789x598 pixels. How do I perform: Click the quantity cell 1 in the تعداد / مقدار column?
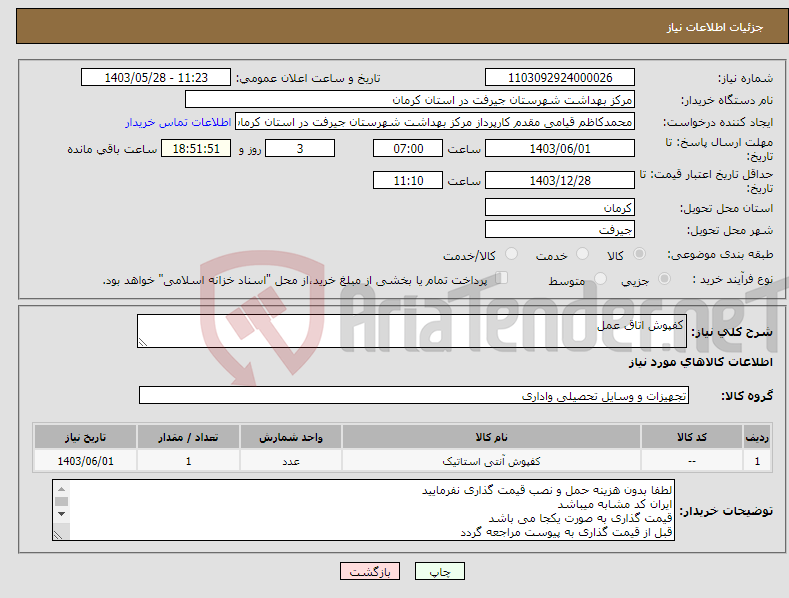tap(188, 461)
